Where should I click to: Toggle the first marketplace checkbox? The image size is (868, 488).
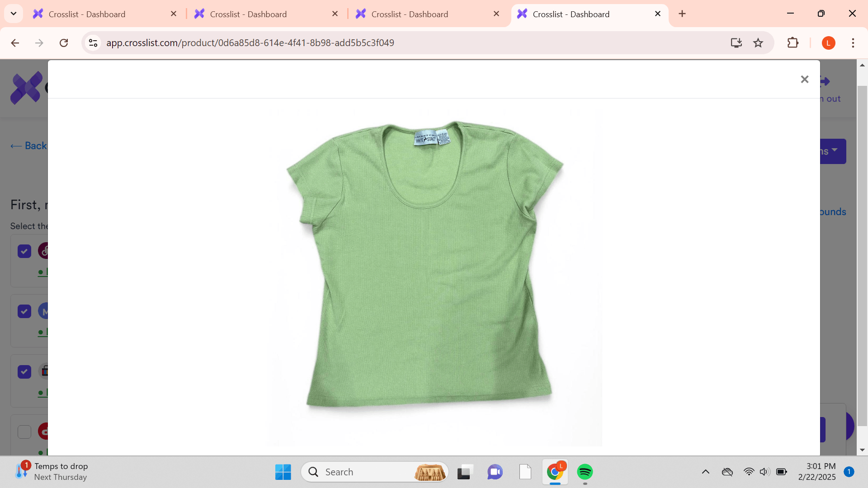pos(24,251)
